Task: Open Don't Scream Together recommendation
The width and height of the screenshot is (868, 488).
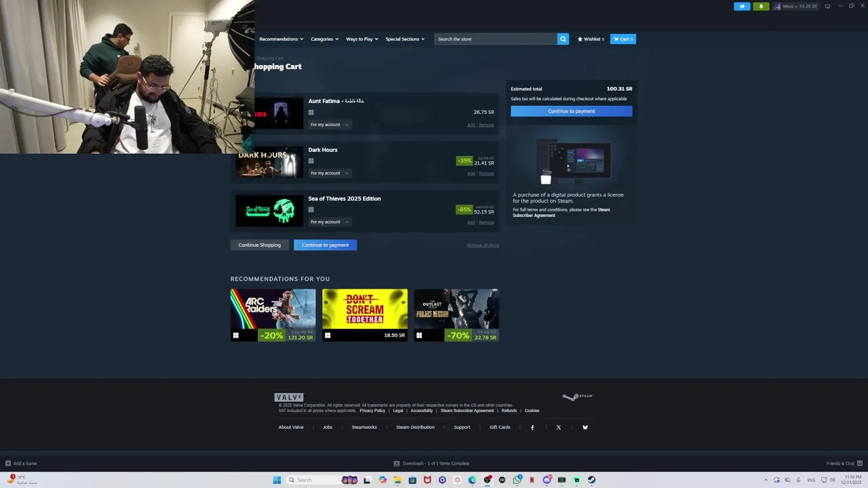Action: [x=365, y=315]
